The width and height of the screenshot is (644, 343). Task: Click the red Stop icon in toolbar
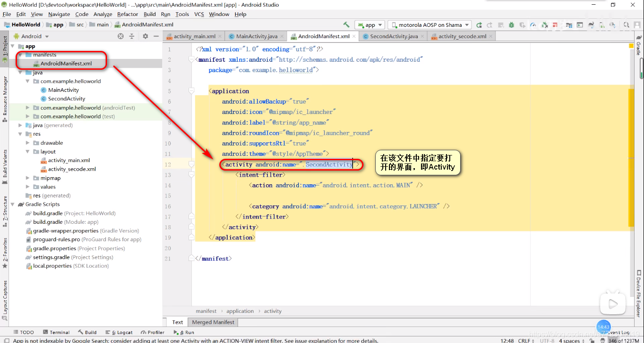click(x=555, y=25)
